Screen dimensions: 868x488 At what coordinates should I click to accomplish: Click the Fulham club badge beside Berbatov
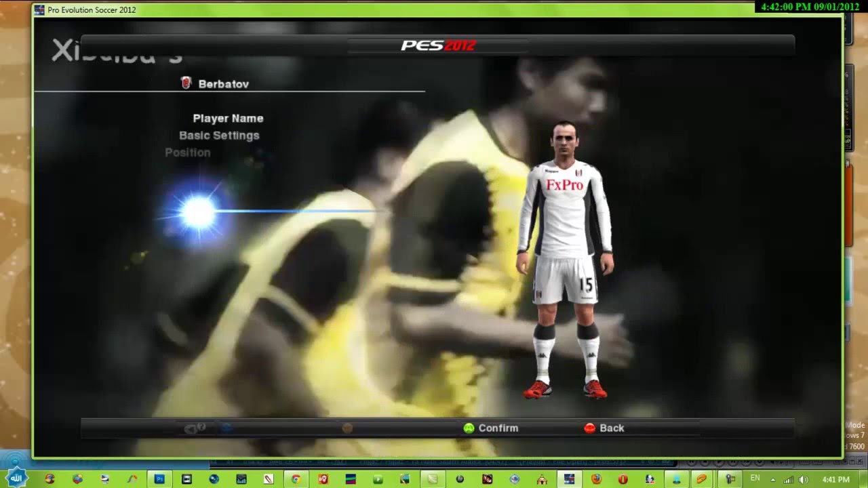tap(186, 83)
